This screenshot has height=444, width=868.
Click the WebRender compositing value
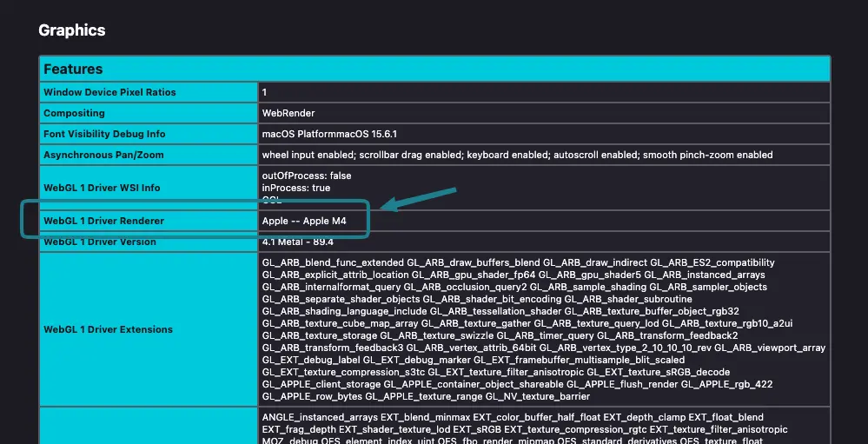pyautogui.click(x=288, y=113)
